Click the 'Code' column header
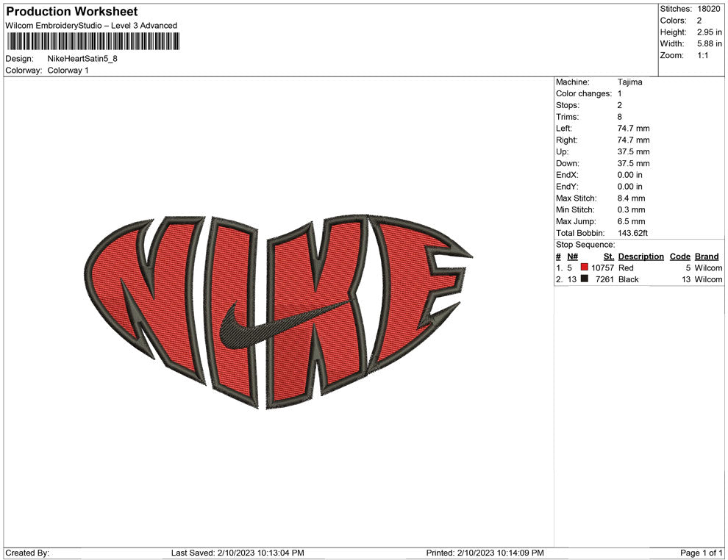 coord(679,256)
